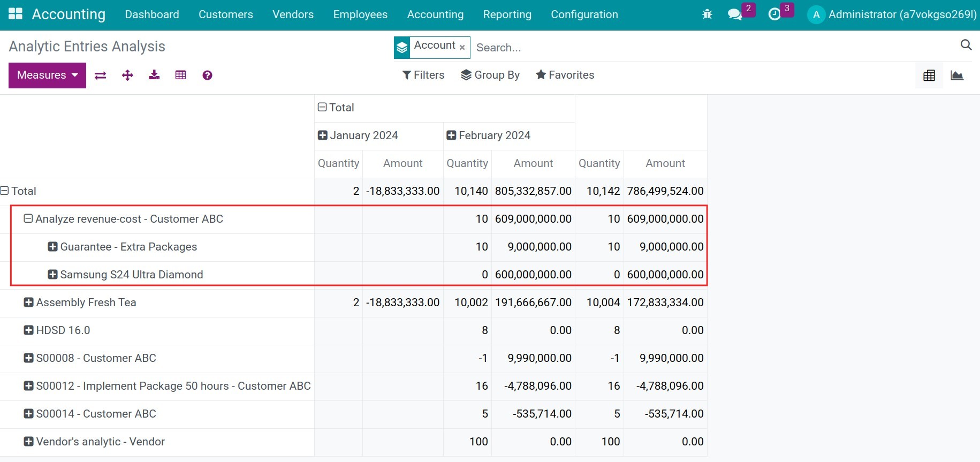This screenshot has height=462, width=980.
Task: Click the 805,332,857.00 amount cell
Action: pos(534,191)
